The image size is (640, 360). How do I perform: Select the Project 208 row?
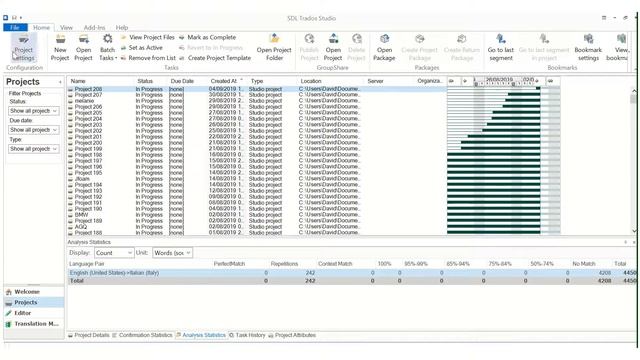pos(257,89)
